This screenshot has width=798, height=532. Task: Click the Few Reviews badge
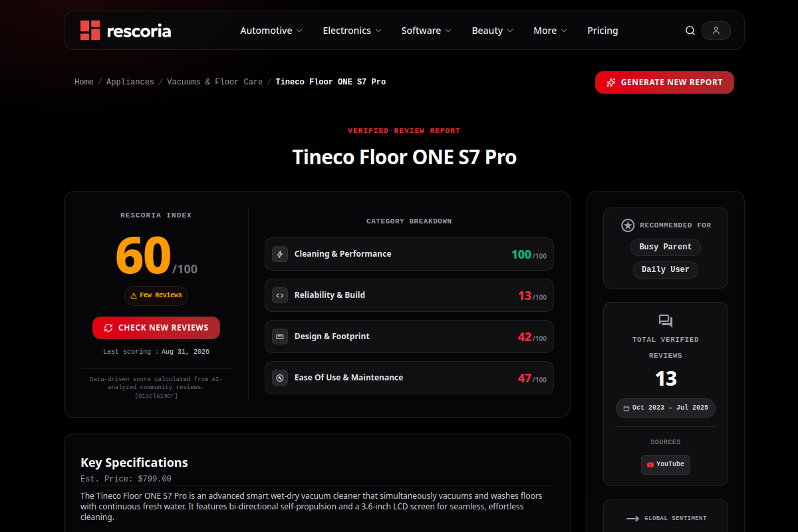pyautogui.click(x=156, y=296)
